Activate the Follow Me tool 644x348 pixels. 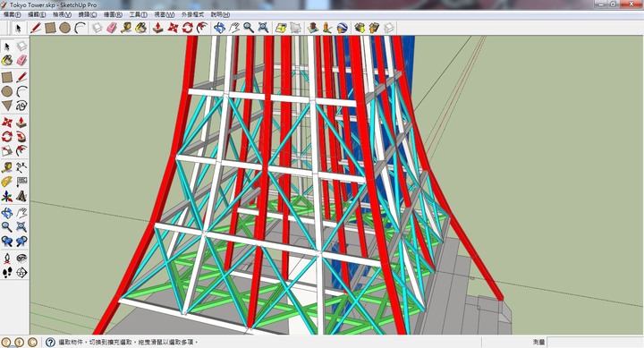pos(21,136)
